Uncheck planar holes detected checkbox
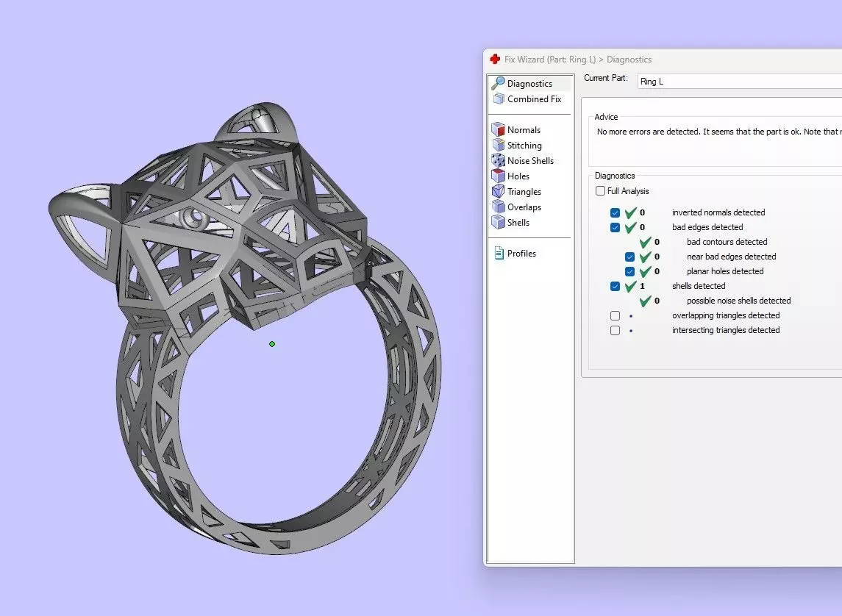842x616 pixels. 629,271
